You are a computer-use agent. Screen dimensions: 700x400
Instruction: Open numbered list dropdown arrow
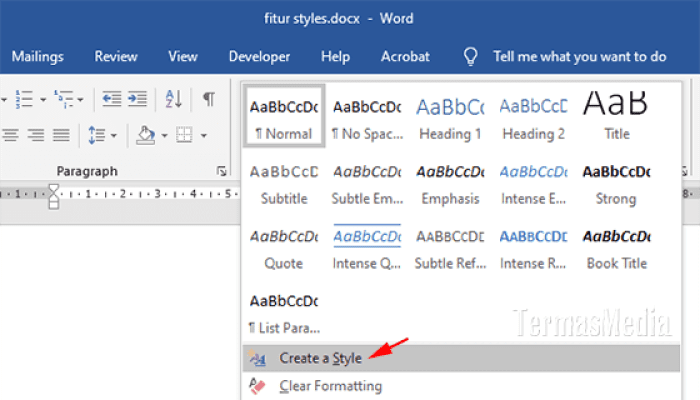tap(43, 99)
